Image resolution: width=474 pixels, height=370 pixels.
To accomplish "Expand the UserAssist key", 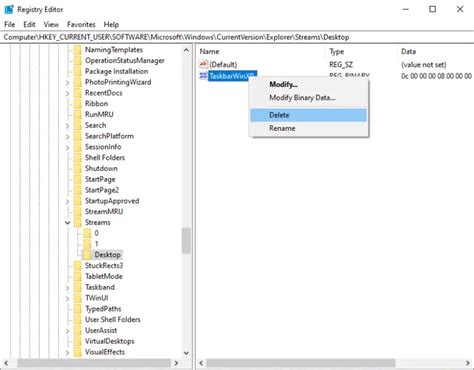I will tap(68, 331).
